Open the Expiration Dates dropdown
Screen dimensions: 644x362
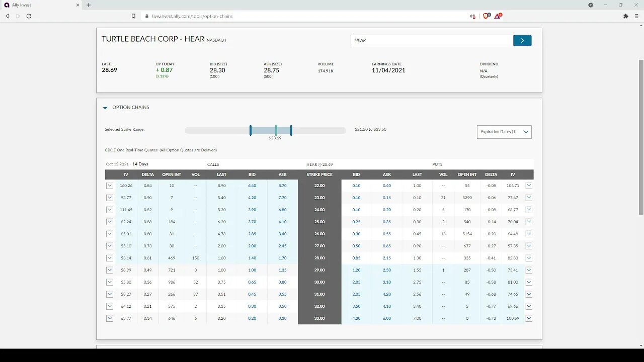(x=504, y=132)
